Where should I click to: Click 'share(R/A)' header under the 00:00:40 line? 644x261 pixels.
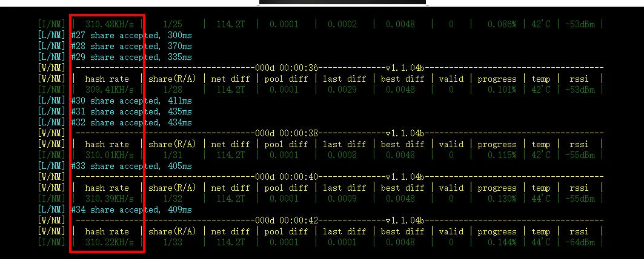tap(172, 188)
